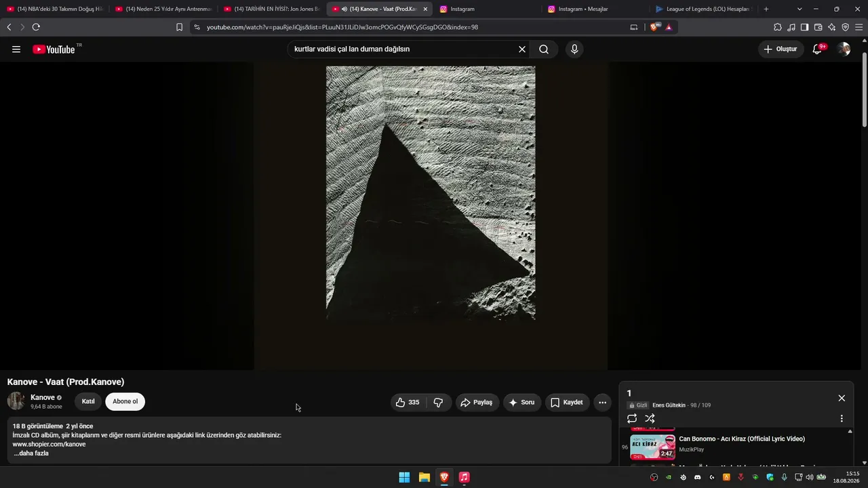Open the browser extensions puzzle menu
Viewport: 868px width, 488px height.
(x=778, y=27)
